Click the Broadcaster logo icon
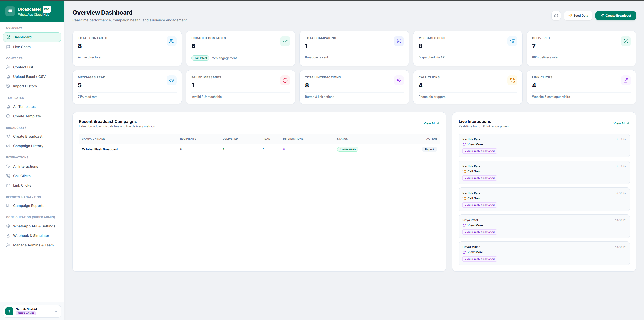The image size is (644, 320). 10,11
